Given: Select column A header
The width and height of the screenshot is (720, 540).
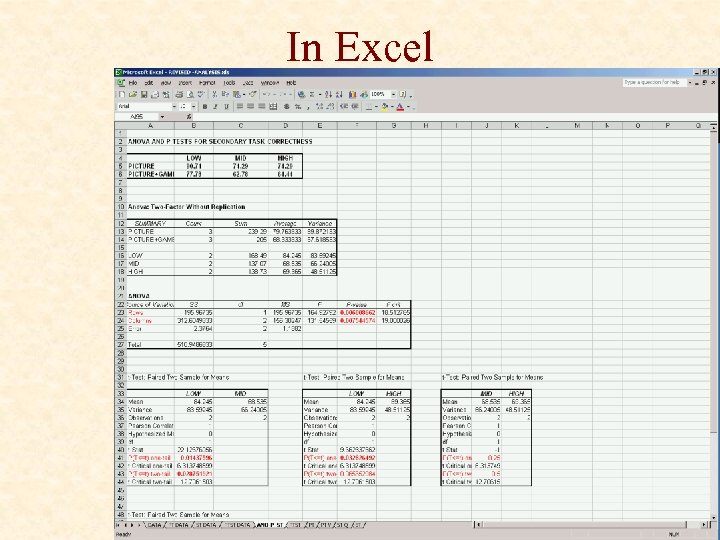Looking at the screenshot, I should point(150,126).
